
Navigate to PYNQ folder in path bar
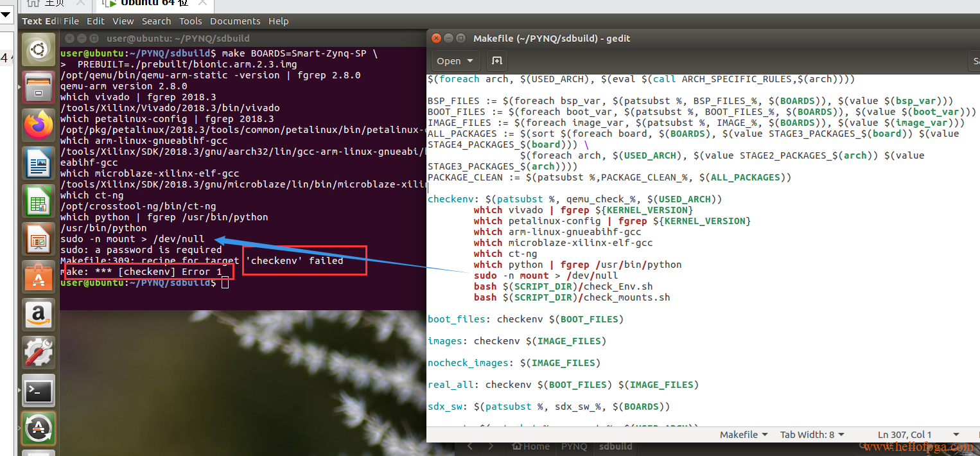tap(573, 446)
